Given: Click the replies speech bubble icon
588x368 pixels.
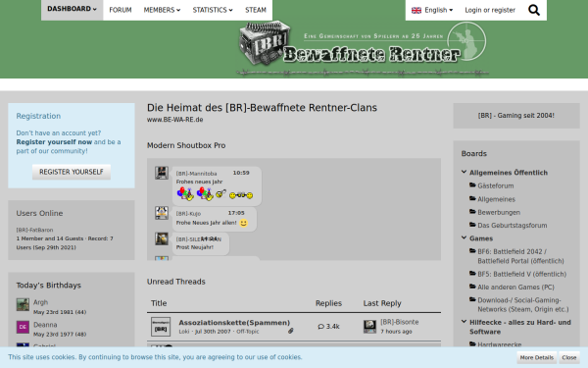Looking at the screenshot, I should (320, 327).
